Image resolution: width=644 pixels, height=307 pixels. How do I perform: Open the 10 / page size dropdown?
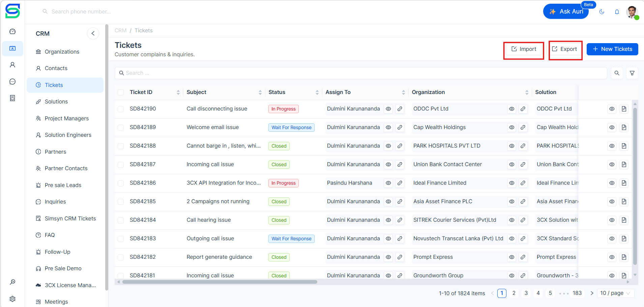pyautogui.click(x=615, y=293)
